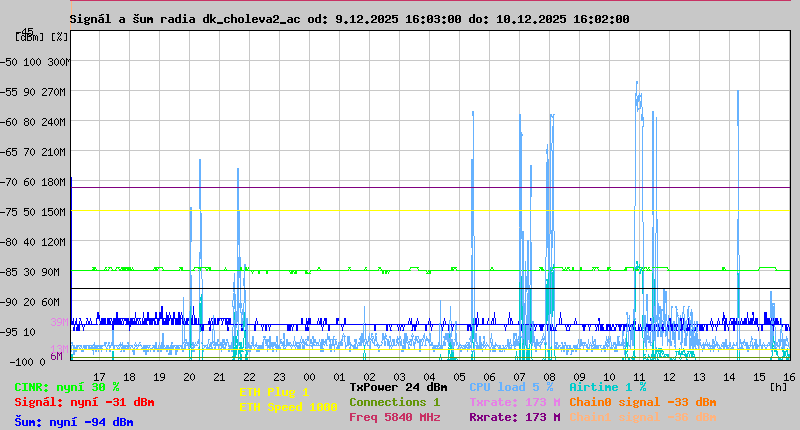The image size is (800, 430).
Task: Click the 'Freq 5840 MHz' legend label
Action: (x=395, y=417)
